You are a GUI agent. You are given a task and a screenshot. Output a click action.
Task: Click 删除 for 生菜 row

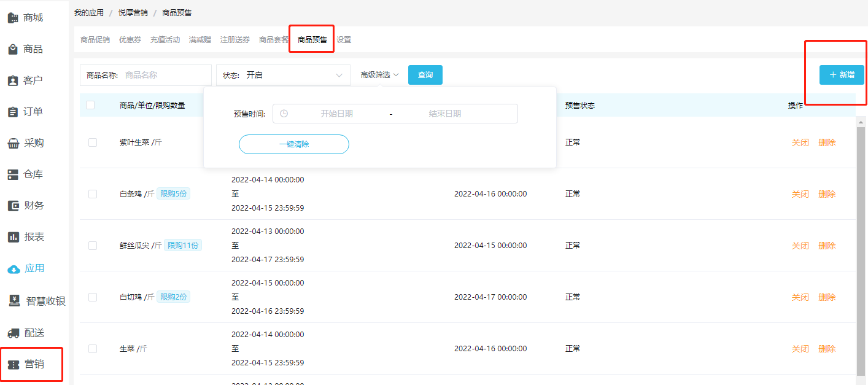827,349
